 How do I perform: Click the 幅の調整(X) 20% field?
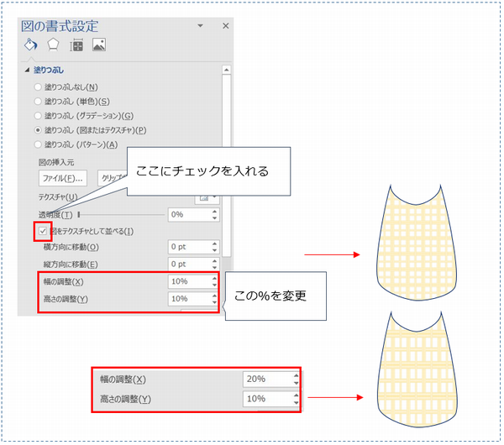point(268,380)
